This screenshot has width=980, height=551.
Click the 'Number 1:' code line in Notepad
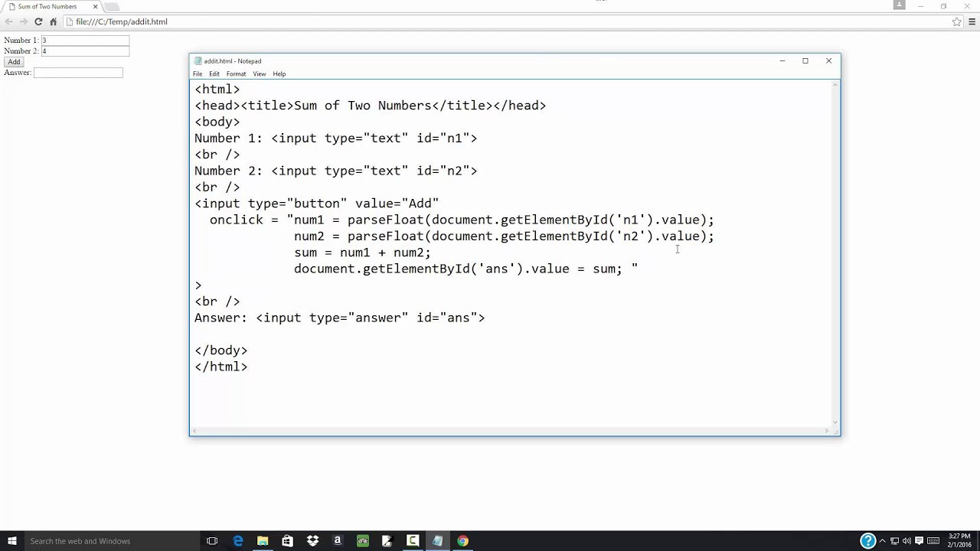tap(335, 139)
